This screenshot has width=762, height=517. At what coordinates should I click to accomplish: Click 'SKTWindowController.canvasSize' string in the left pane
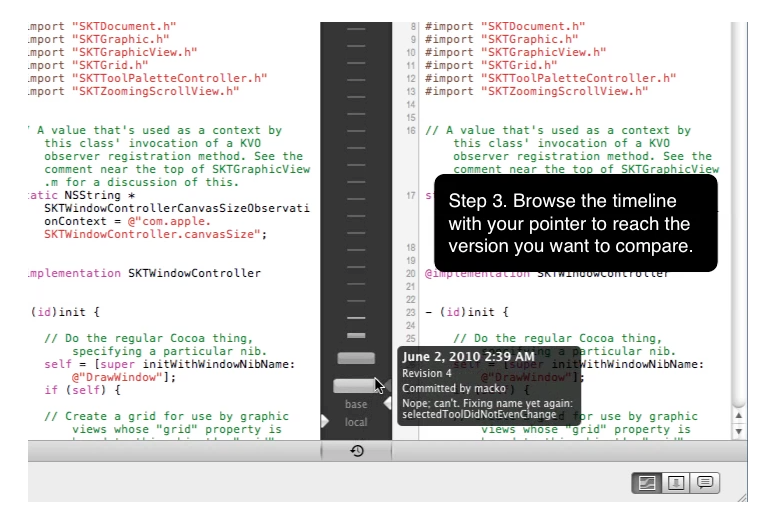153,234
